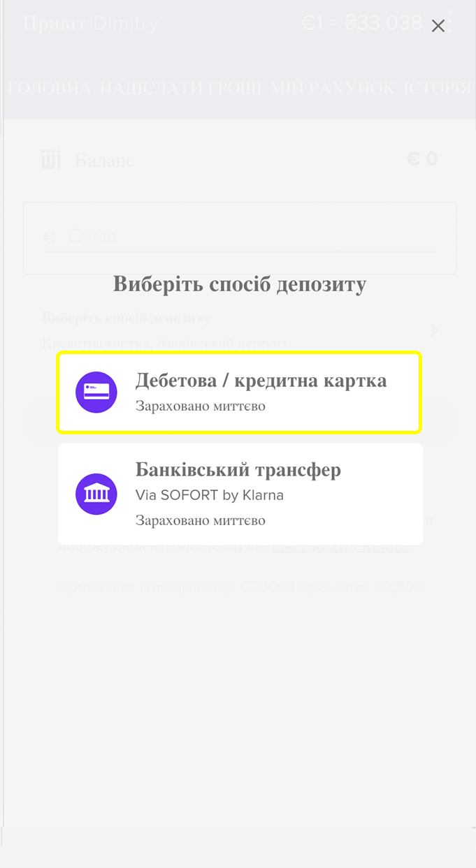Go to МІЙ РАХУНОК tab
This screenshot has height=868, width=476.
[333, 88]
